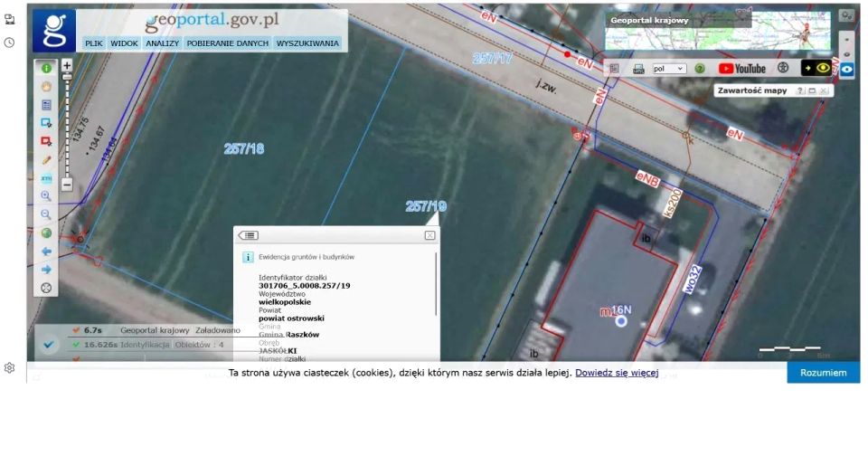Open help with green question mark
Image resolution: width=868 pixels, height=456 pixels.
pyautogui.click(x=699, y=69)
